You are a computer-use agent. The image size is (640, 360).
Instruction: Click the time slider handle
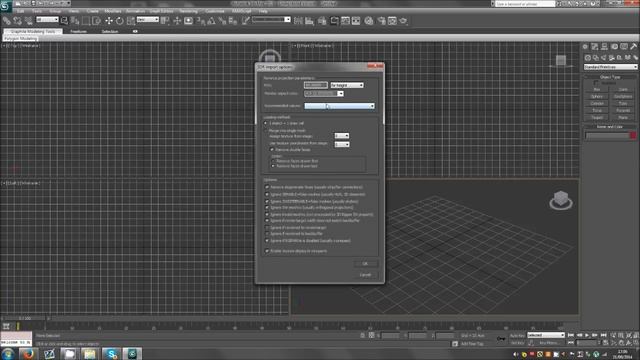24,318
